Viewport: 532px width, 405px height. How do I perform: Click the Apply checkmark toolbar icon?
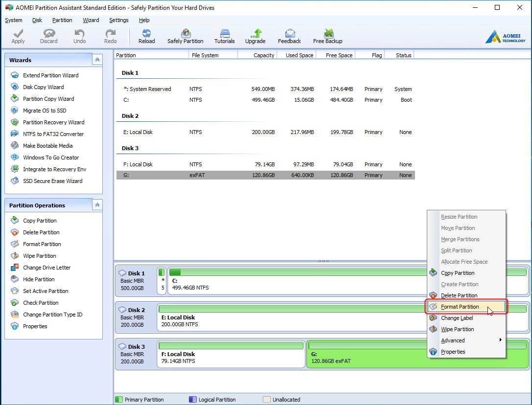[18, 36]
